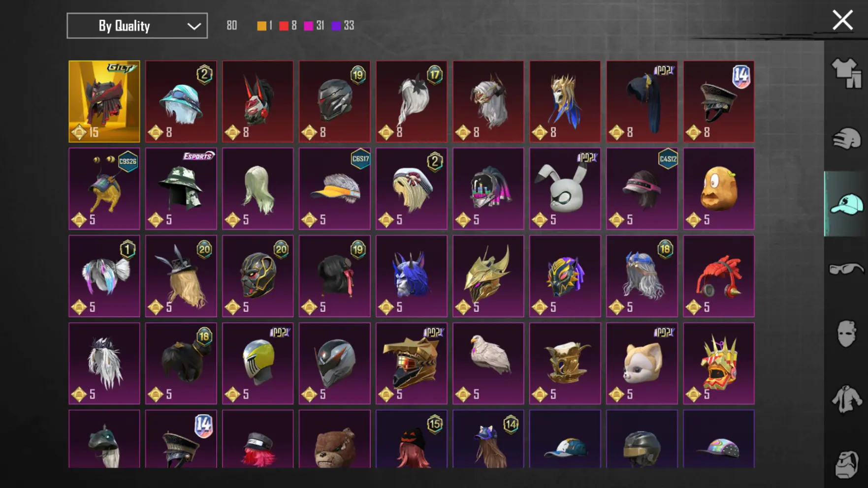This screenshot has height=488, width=868.
Task: Expand the By Quality sort dropdown
Action: tap(137, 26)
